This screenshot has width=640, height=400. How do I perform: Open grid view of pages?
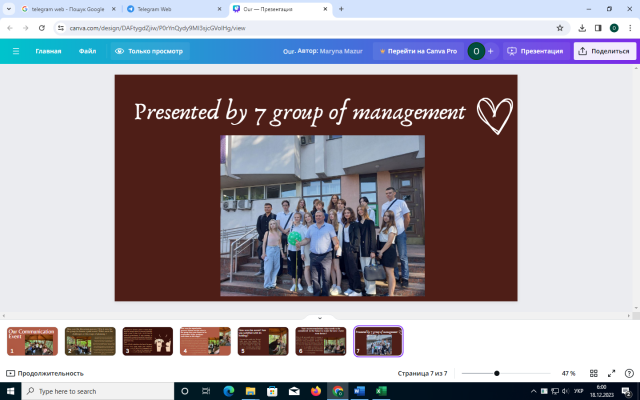point(593,373)
